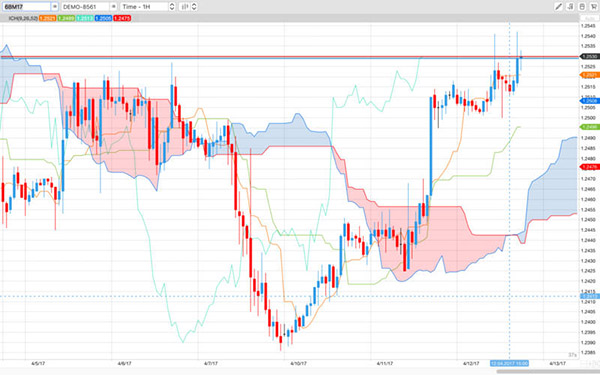The width and height of the screenshot is (600, 375).
Task: Click the 4/5/17 date label
Action: [38, 363]
